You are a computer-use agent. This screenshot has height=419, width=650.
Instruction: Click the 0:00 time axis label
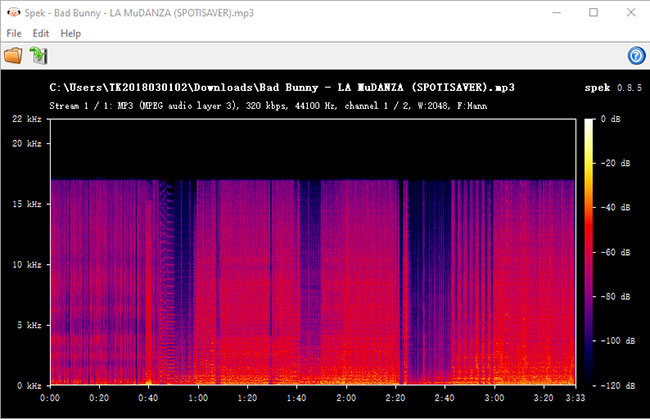click(50, 398)
